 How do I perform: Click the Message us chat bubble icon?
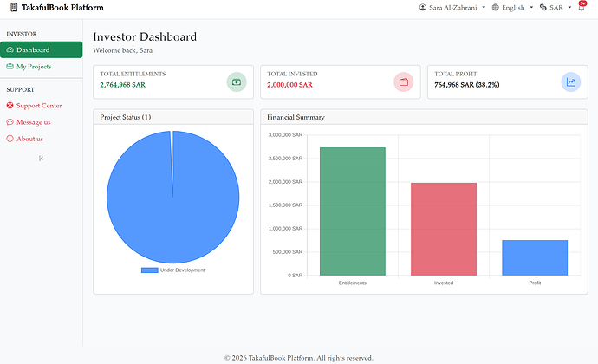[x=10, y=122]
